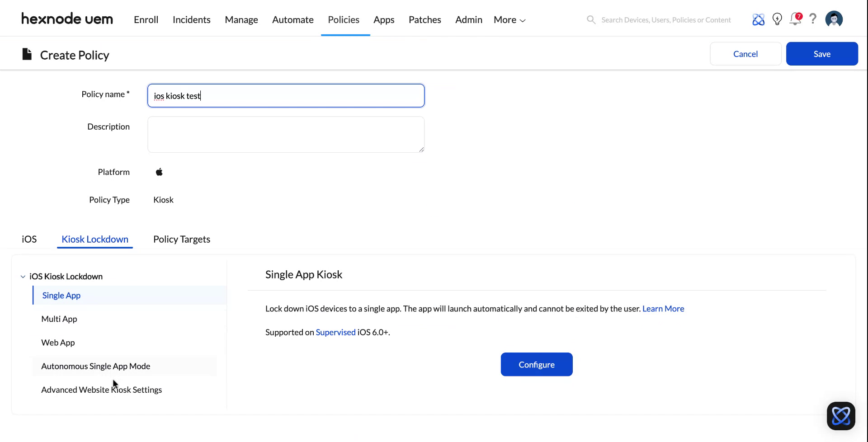Image resolution: width=868 pixels, height=442 pixels.
Task: Click the help question mark icon
Action: (x=813, y=19)
